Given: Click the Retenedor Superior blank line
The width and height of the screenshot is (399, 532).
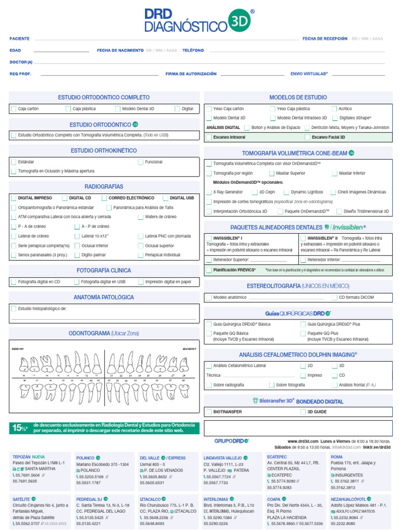Looking at the screenshot, I should pyautogui.click(x=269, y=260).
